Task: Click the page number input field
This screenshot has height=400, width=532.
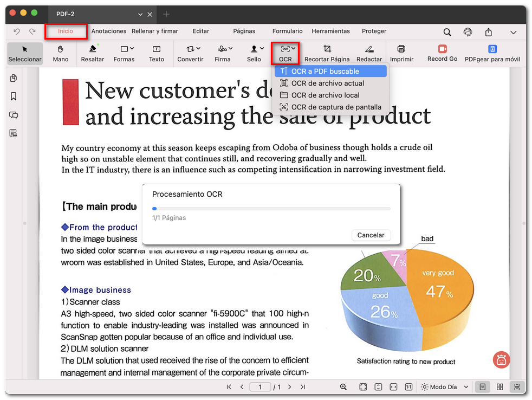Action: click(260, 386)
